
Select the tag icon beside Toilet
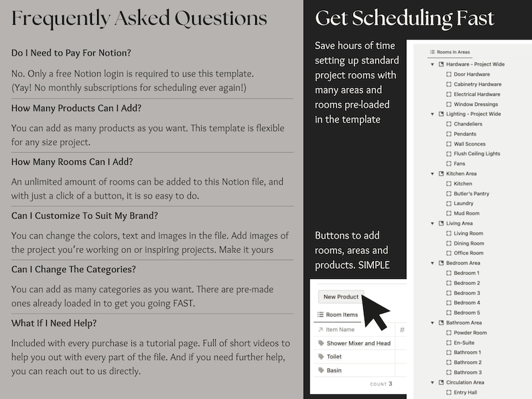tap(321, 357)
